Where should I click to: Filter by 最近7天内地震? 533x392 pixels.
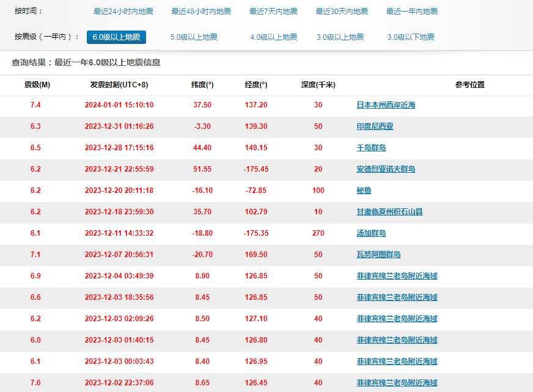point(273,12)
